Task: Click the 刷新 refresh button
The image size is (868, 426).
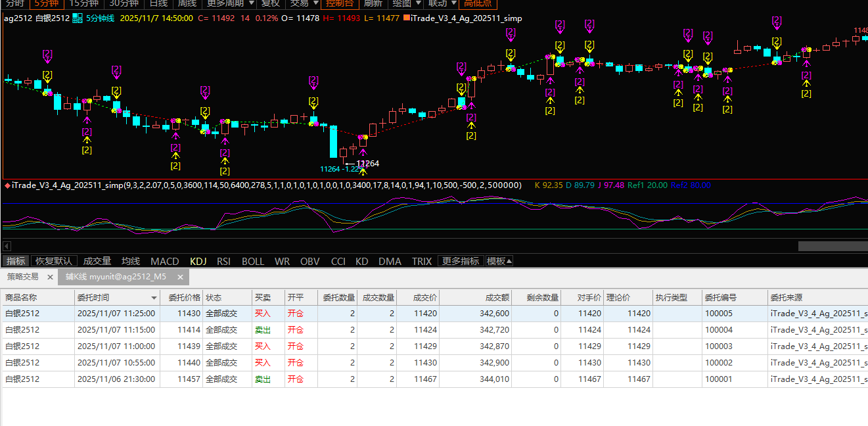Action: 373,3
